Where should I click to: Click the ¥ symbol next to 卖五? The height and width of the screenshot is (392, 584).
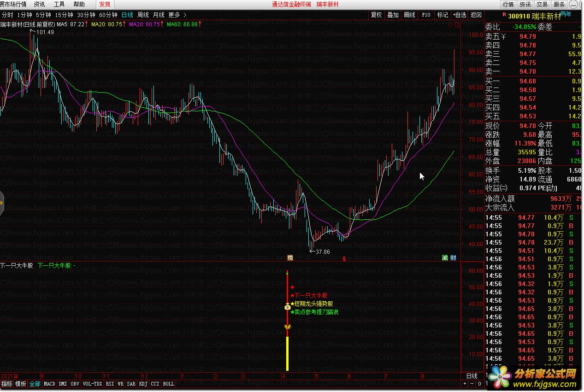[503, 36]
